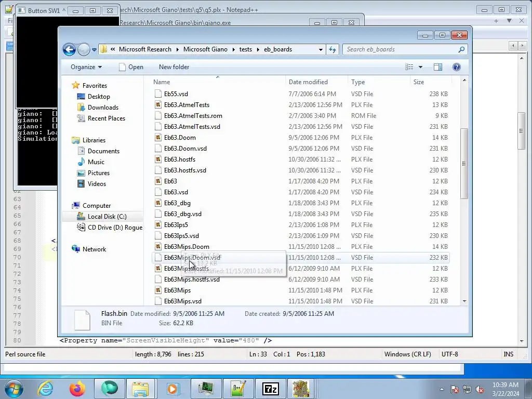Click the Eb63 PLX file icon
This screenshot has width=532, height=399.
158,181
